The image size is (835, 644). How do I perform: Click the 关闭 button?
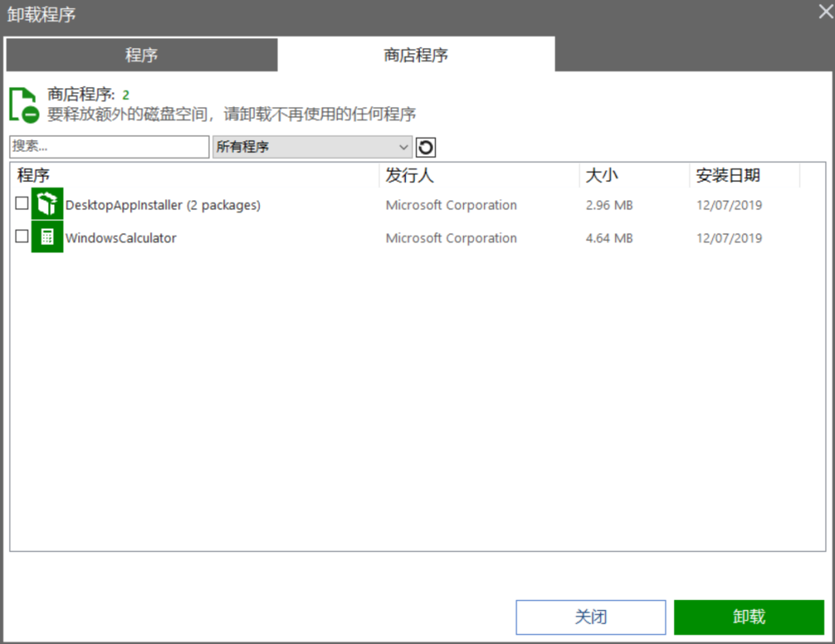[591, 617]
